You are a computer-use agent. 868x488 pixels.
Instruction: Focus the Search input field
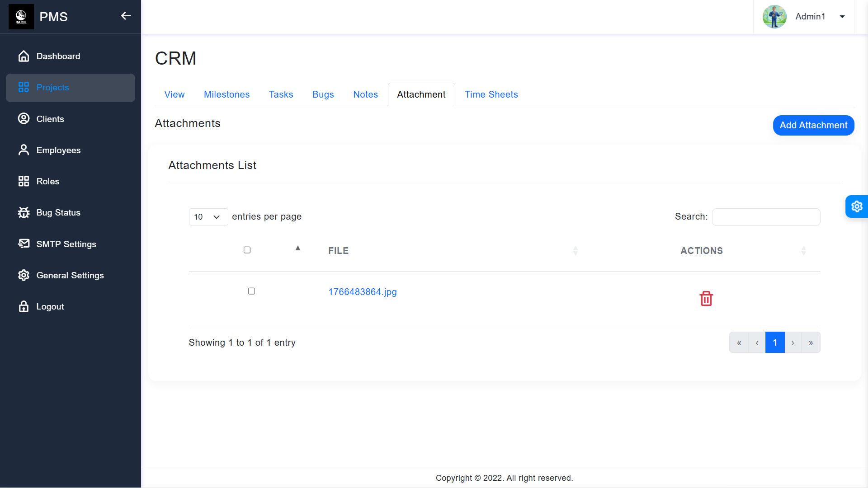tap(765, 217)
